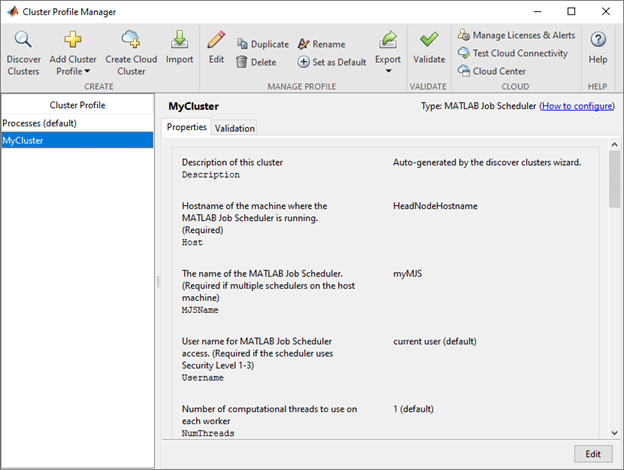
Task: Select the Properties tab
Action: [186, 127]
